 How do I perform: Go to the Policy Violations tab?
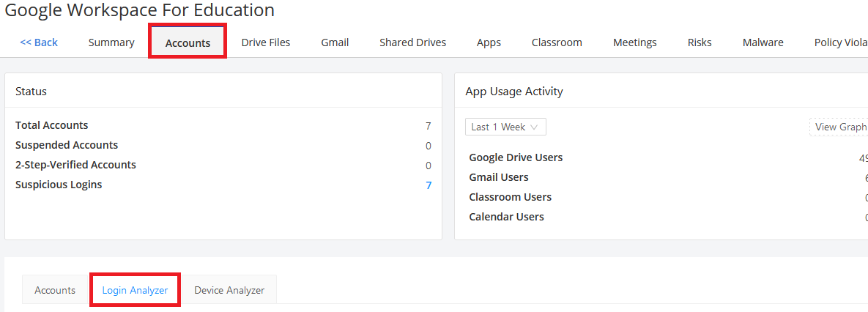point(840,42)
